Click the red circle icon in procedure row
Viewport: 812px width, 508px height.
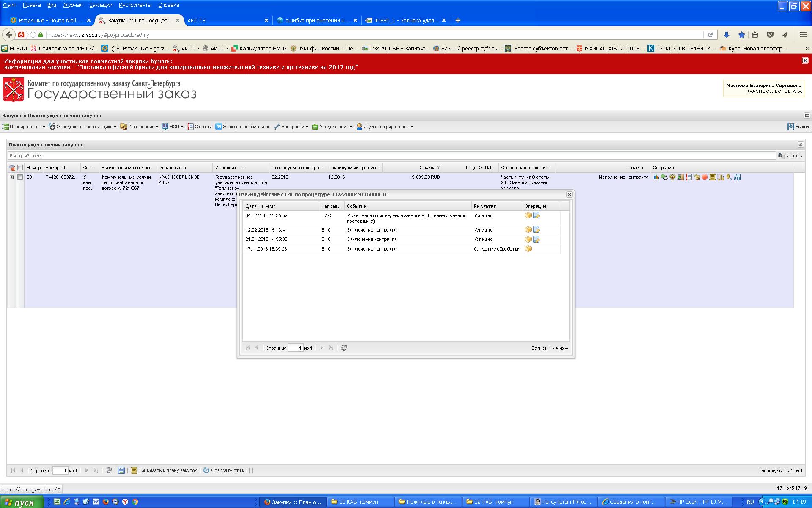point(705,177)
